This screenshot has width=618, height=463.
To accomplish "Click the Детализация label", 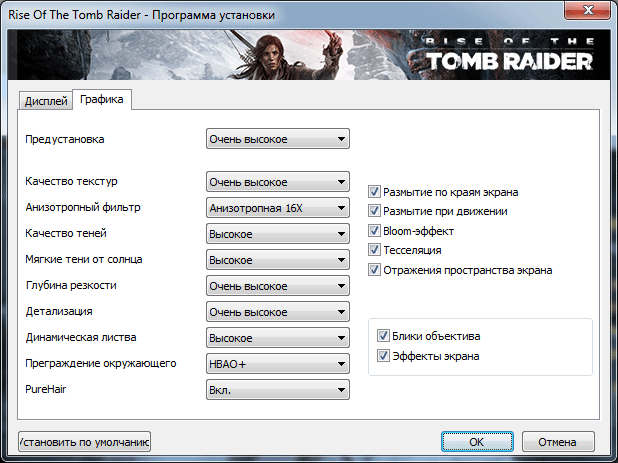I will 59,311.
